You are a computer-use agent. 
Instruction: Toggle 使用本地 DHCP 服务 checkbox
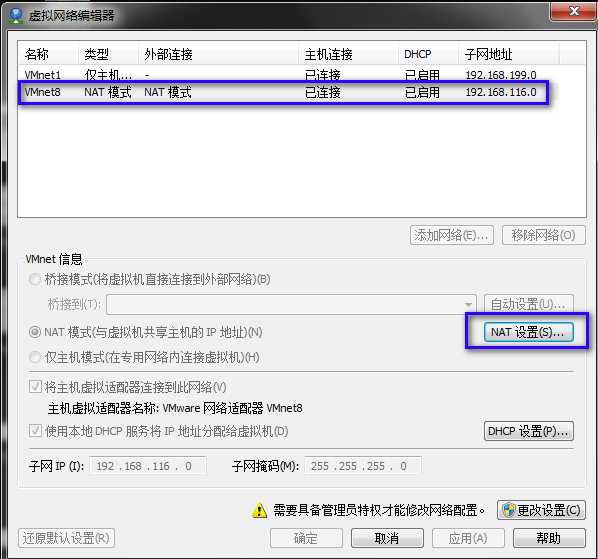point(35,431)
